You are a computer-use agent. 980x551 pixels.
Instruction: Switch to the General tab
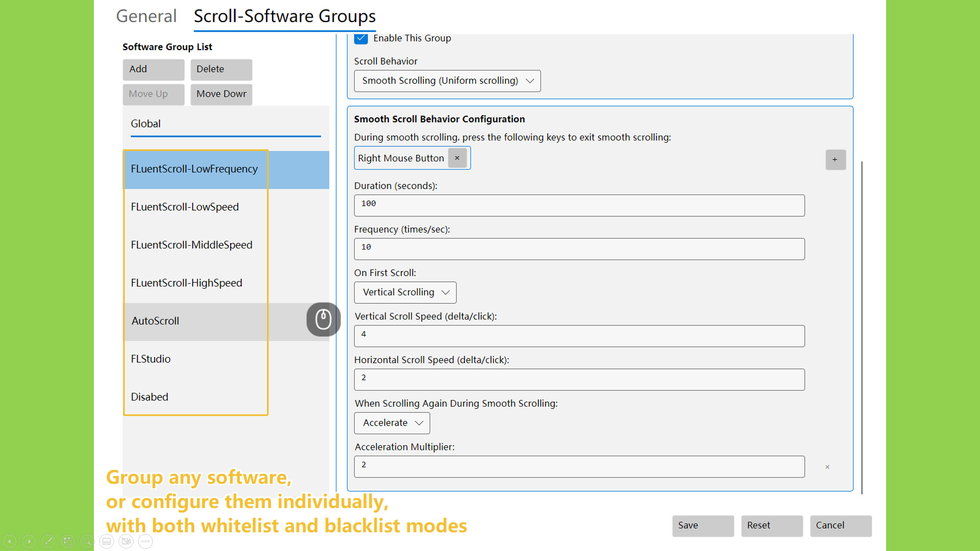click(x=146, y=16)
